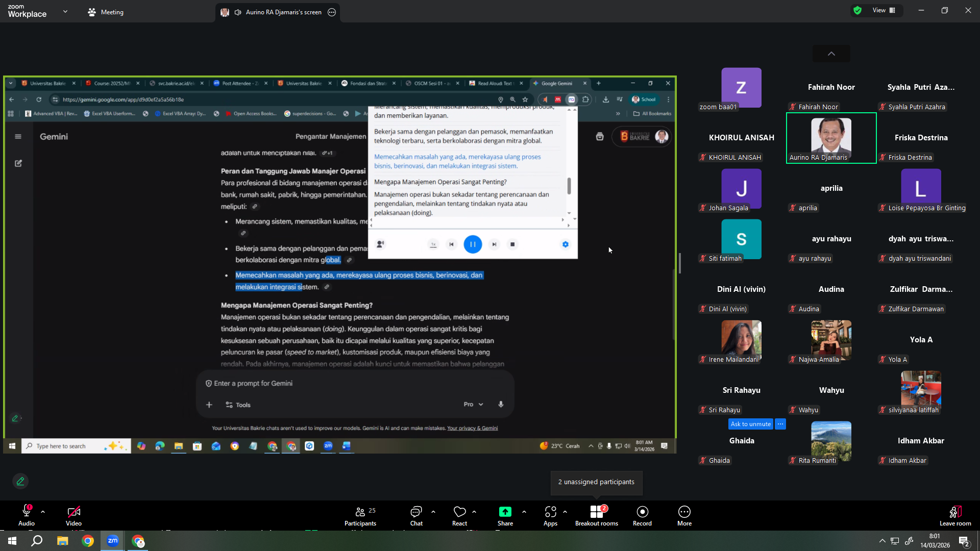Select the Google Gemini browser tab in shared screen
Screen dimensions: 980x551
pyautogui.click(x=560, y=83)
